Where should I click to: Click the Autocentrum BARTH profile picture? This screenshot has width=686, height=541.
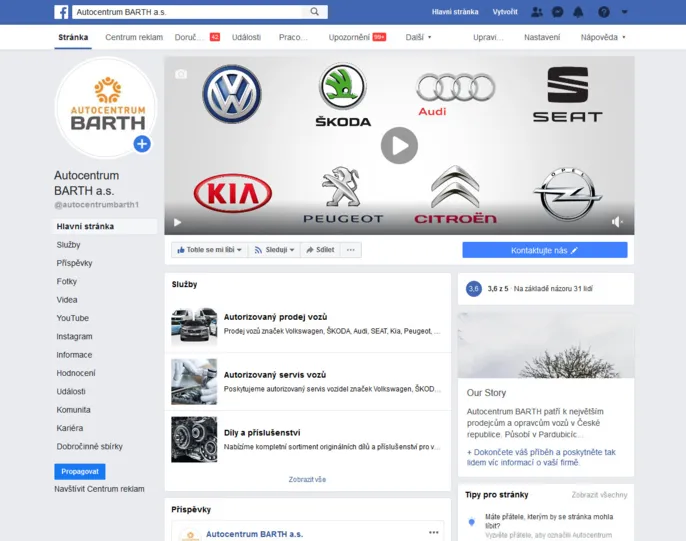(x=106, y=106)
